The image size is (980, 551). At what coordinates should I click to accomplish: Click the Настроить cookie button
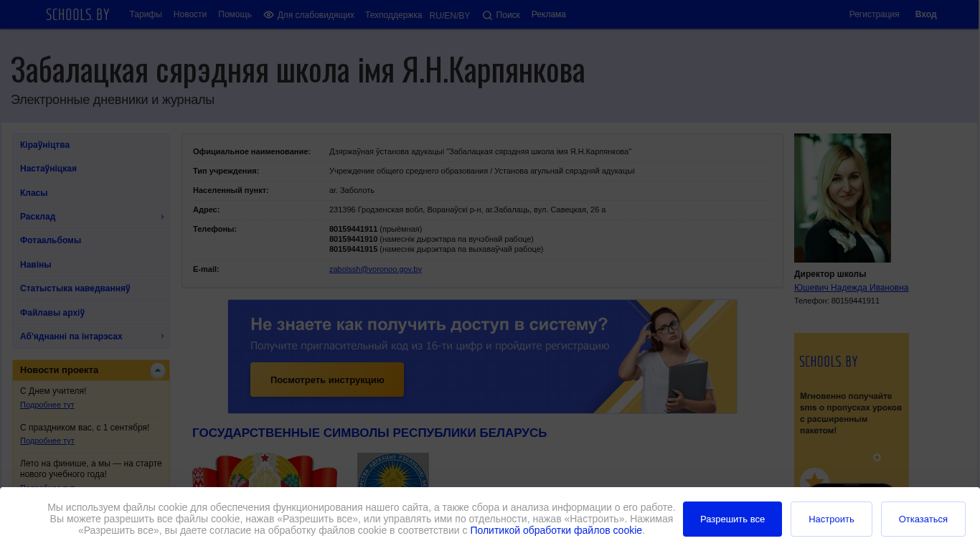tap(831, 519)
